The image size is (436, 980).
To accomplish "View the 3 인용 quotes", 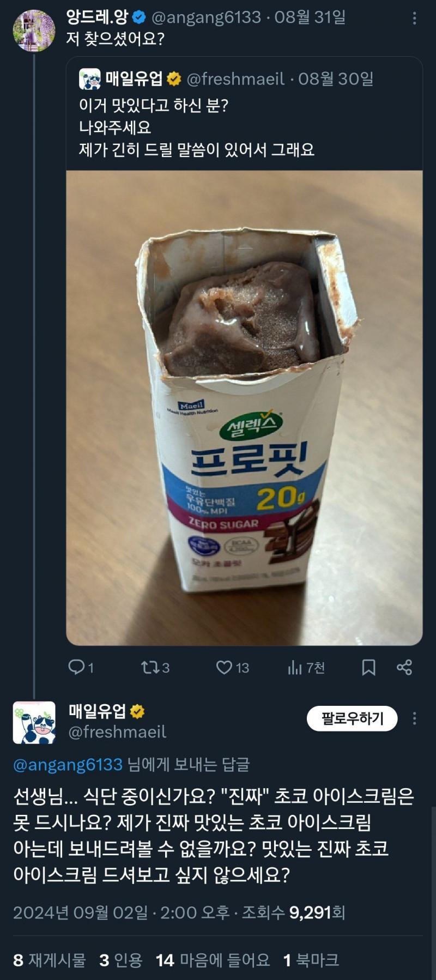I will point(120,960).
